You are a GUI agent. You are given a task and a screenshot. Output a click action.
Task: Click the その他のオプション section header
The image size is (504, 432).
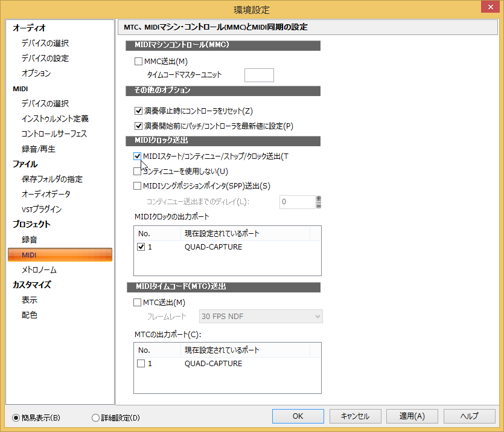pyautogui.click(x=223, y=91)
